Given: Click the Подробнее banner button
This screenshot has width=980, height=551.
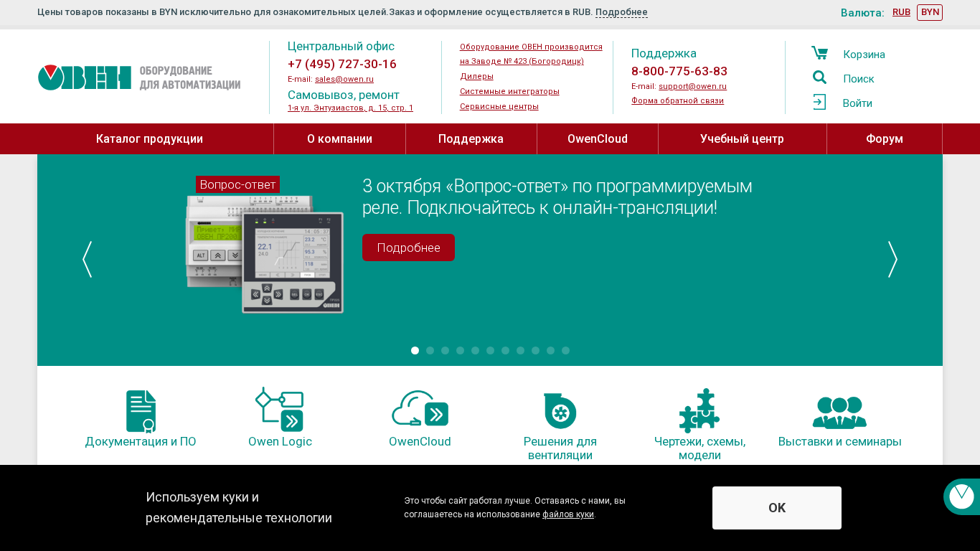Looking at the screenshot, I should [x=408, y=248].
